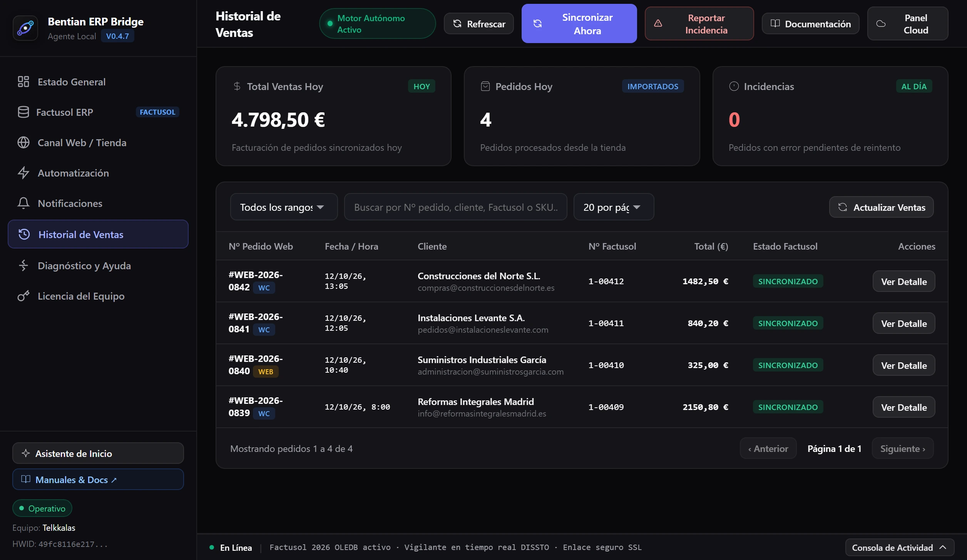Click the Refrescar button
Viewport: 967px width, 560px height.
coord(478,24)
